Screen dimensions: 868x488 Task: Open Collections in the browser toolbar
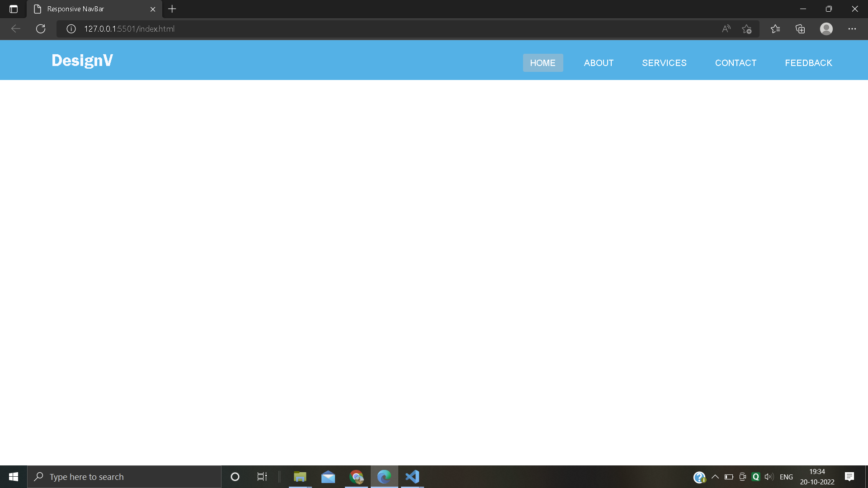coord(800,28)
